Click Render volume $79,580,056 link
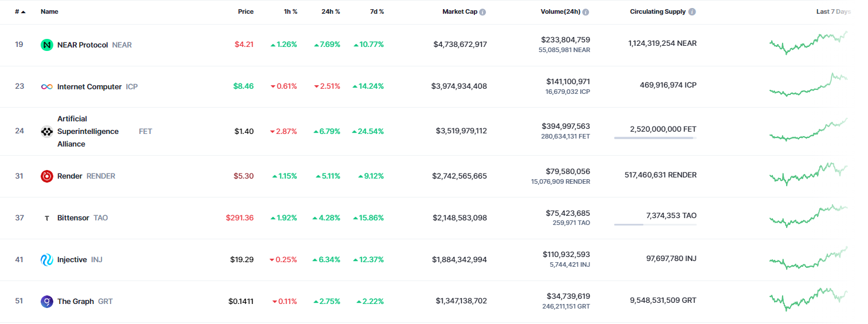 tap(568, 171)
